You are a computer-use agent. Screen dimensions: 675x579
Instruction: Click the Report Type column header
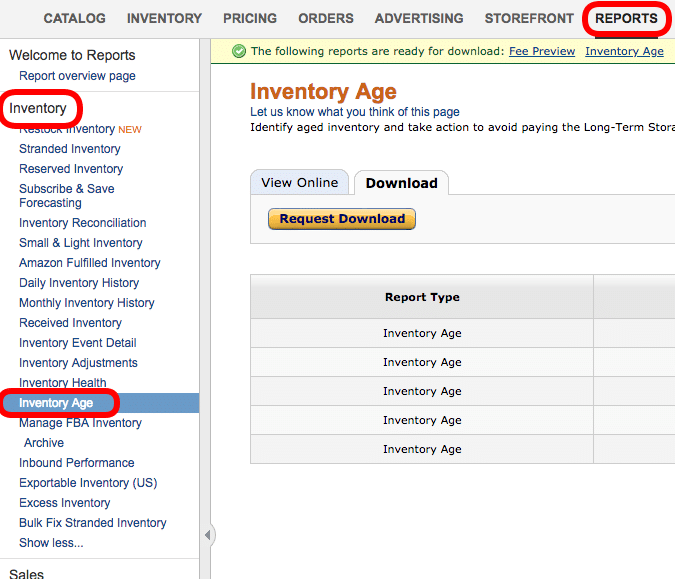tap(422, 297)
